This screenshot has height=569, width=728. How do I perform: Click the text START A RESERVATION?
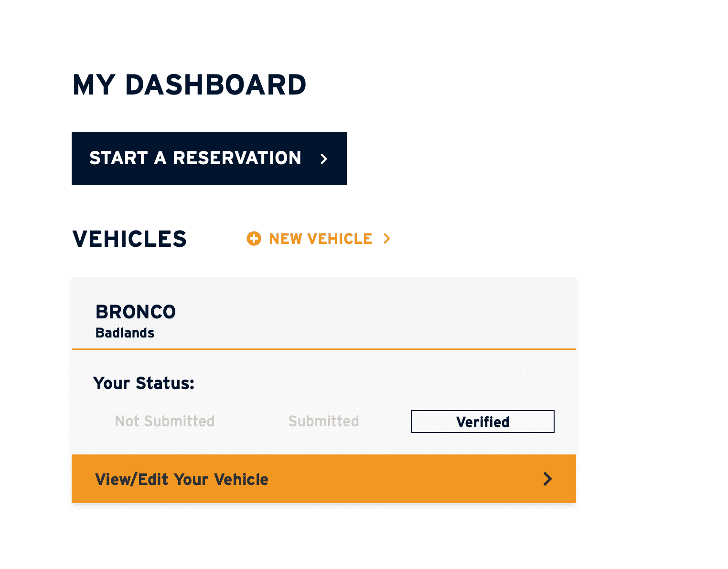195,158
